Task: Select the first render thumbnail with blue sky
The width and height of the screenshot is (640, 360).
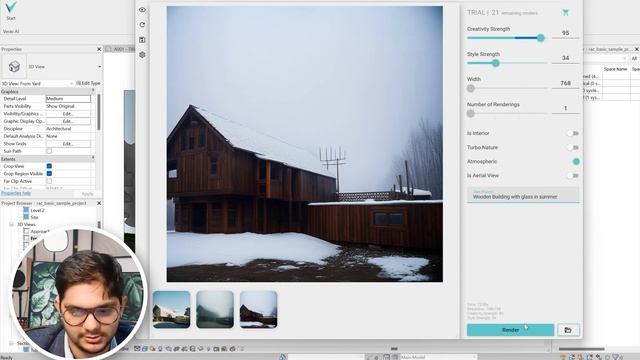Action: 171,309
